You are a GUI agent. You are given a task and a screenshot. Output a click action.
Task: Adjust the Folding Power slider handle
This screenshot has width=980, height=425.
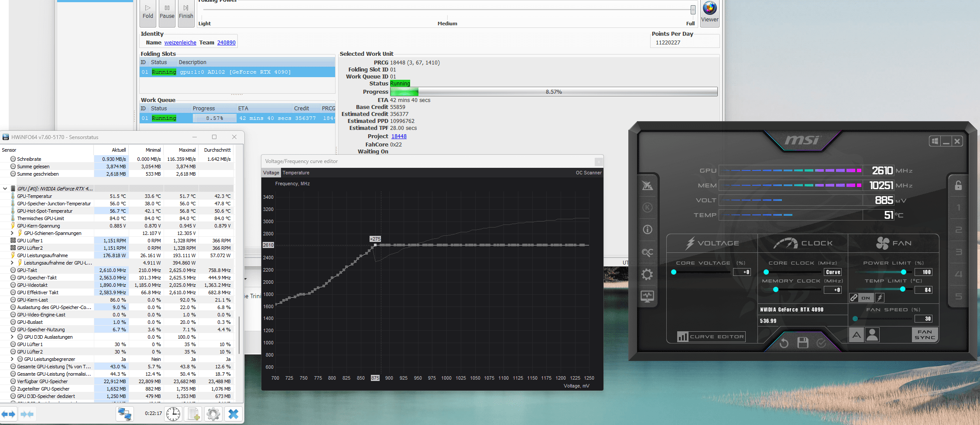click(693, 10)
